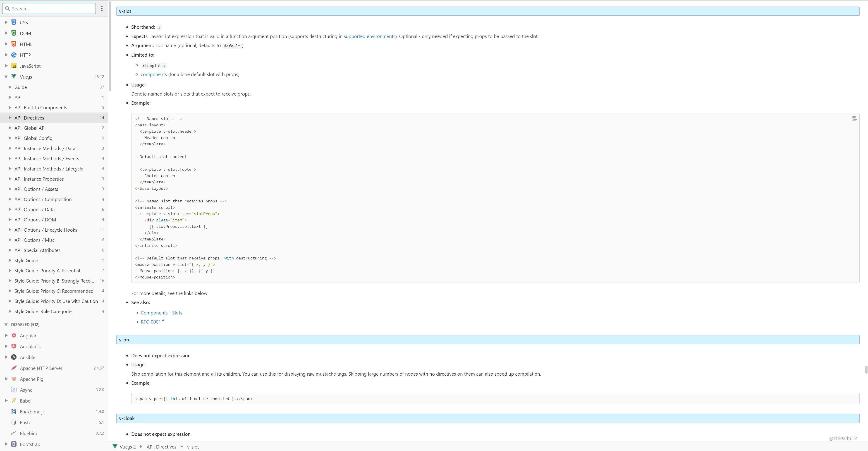
Task: Copy the v-slot example code to clipboard
Action: point(854,119)
